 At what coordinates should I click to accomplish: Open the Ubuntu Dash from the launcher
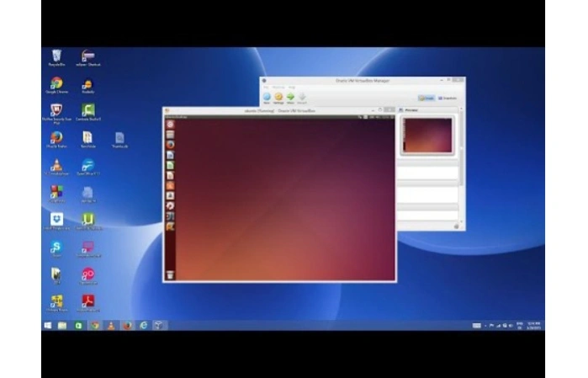[170, 125]
